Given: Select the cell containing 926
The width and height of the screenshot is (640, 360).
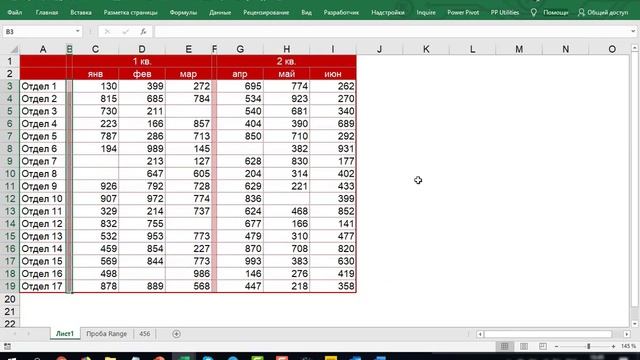Looking at the screenshot, I should pos(96,186).
